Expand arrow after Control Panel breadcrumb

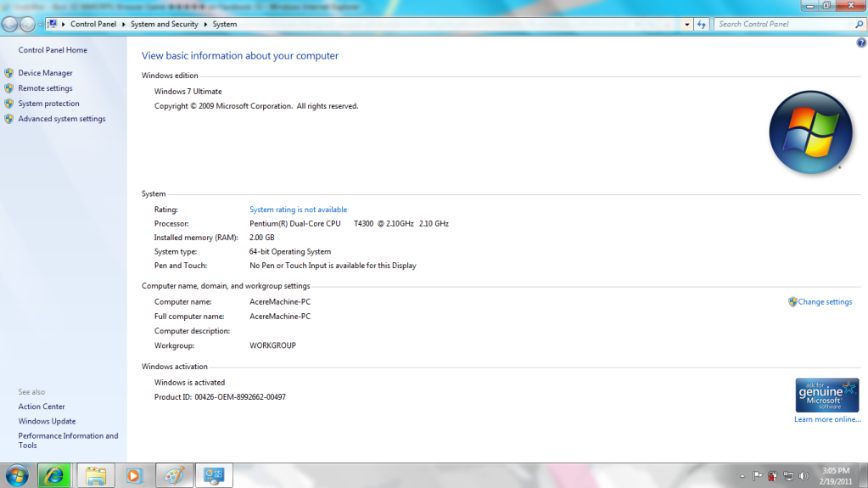tap(123, 25)
